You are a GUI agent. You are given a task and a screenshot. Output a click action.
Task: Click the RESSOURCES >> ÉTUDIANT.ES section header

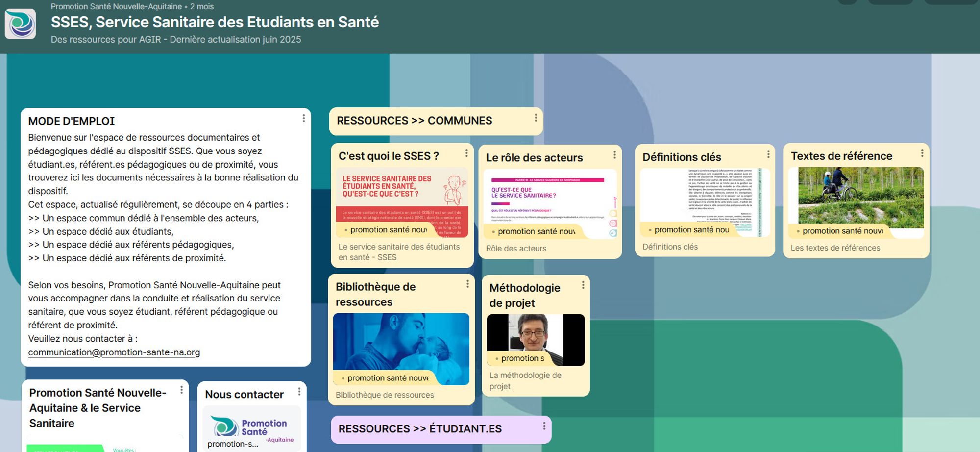pos(441,429)
